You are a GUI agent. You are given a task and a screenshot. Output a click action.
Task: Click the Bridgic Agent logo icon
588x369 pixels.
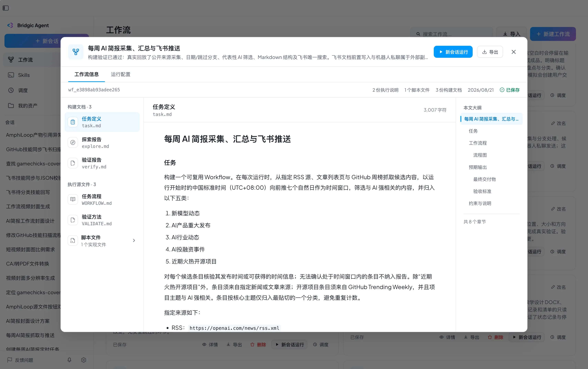tap(10, 25)
